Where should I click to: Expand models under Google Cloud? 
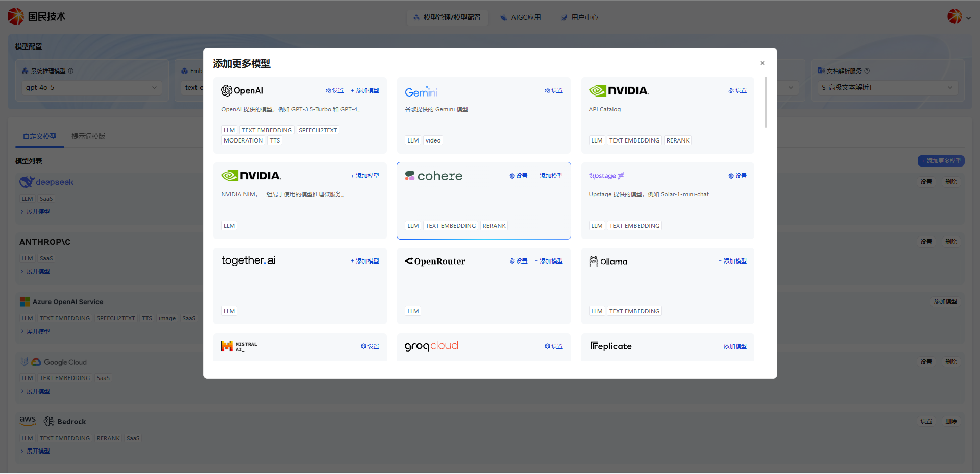point(35,391)
